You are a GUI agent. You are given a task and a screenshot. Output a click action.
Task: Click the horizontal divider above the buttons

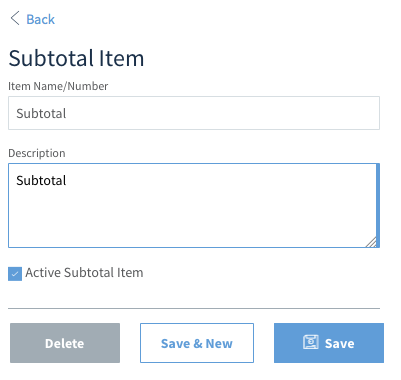[x=194, y=309]
